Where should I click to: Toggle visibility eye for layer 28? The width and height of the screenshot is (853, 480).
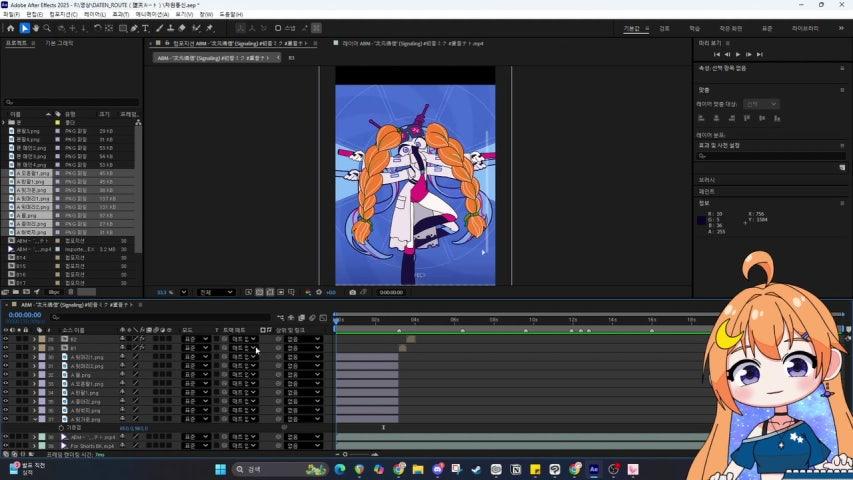coord(5,339)
